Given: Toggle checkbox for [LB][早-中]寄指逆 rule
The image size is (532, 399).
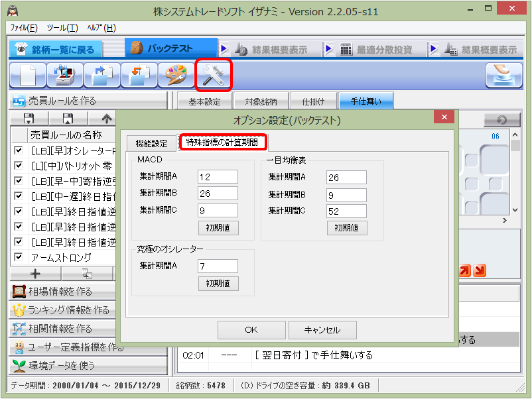Looking at the screenshot, I should tap(19, 181).
